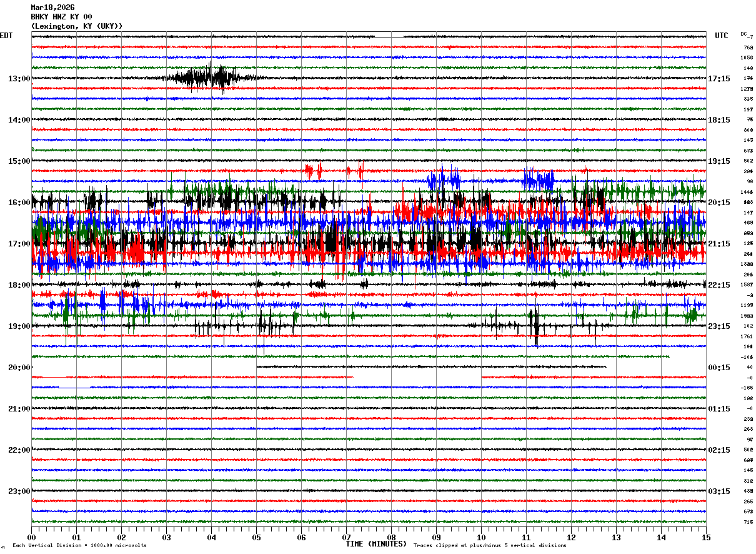Click the traces clipped footer note

coord(490,546)
